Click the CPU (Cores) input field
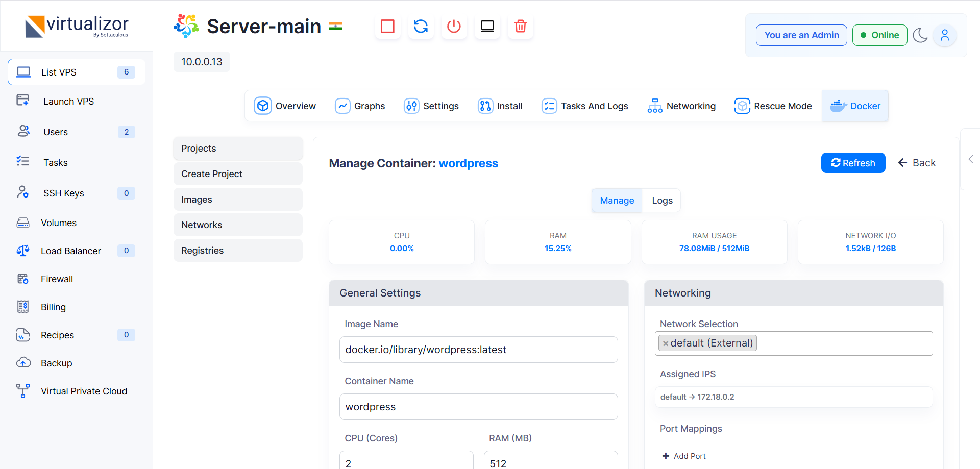 click(406, 460)
